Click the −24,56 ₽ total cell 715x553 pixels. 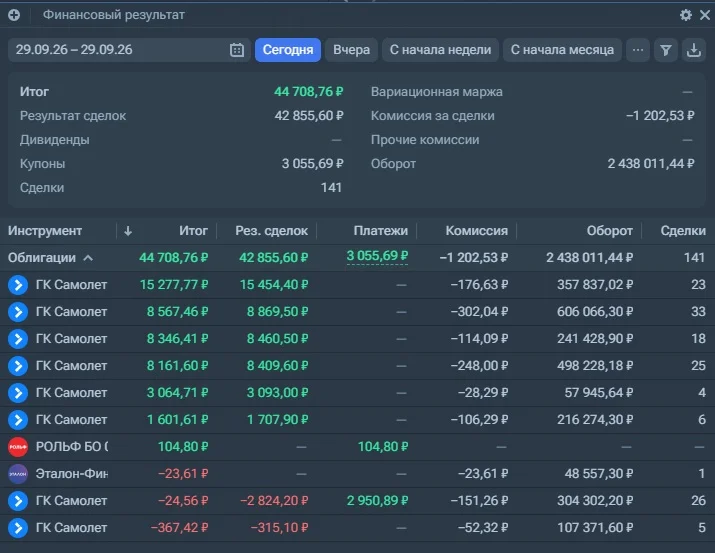coord(183,501)
